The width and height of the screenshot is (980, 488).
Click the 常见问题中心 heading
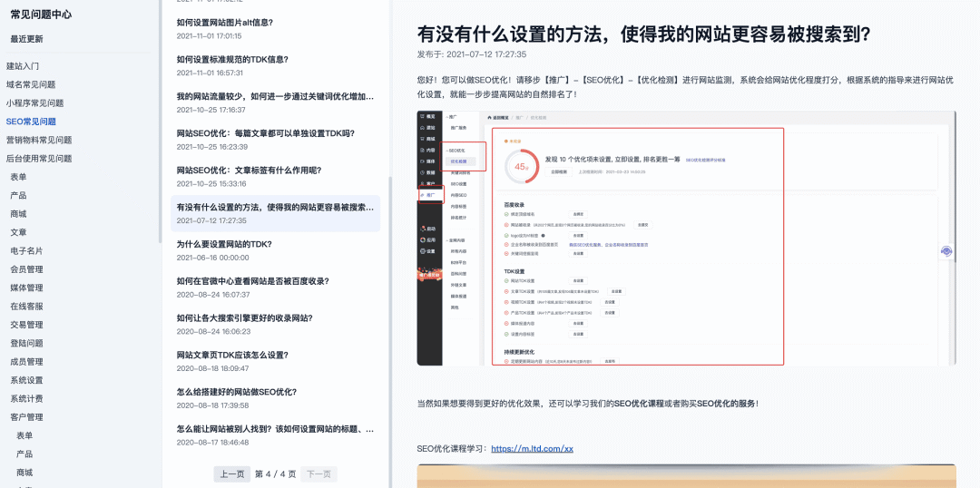pyautogui.click(x=39, y=15)
